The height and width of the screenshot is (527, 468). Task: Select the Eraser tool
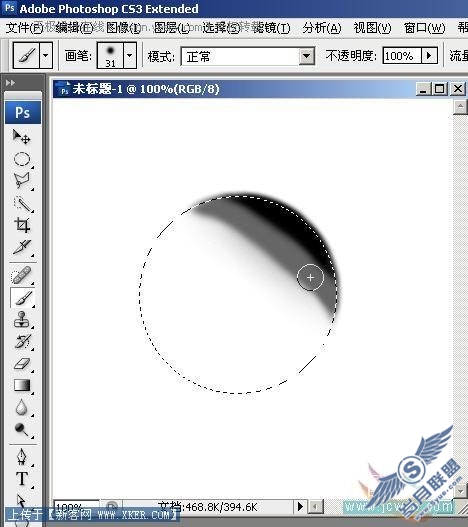22,364
